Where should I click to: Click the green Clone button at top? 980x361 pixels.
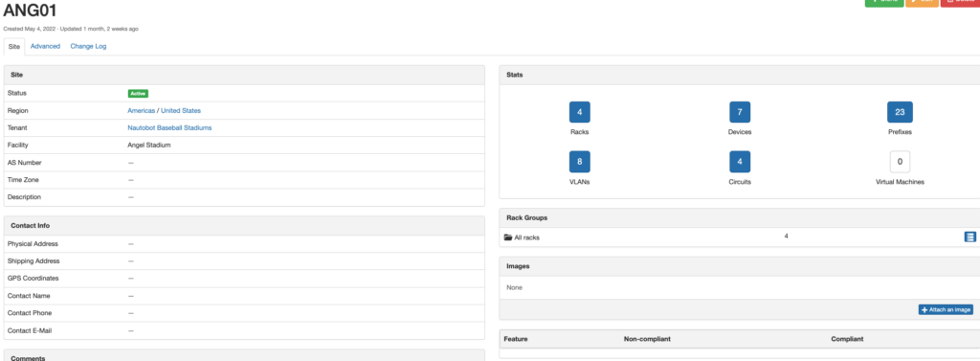click(x=883, y=3)
